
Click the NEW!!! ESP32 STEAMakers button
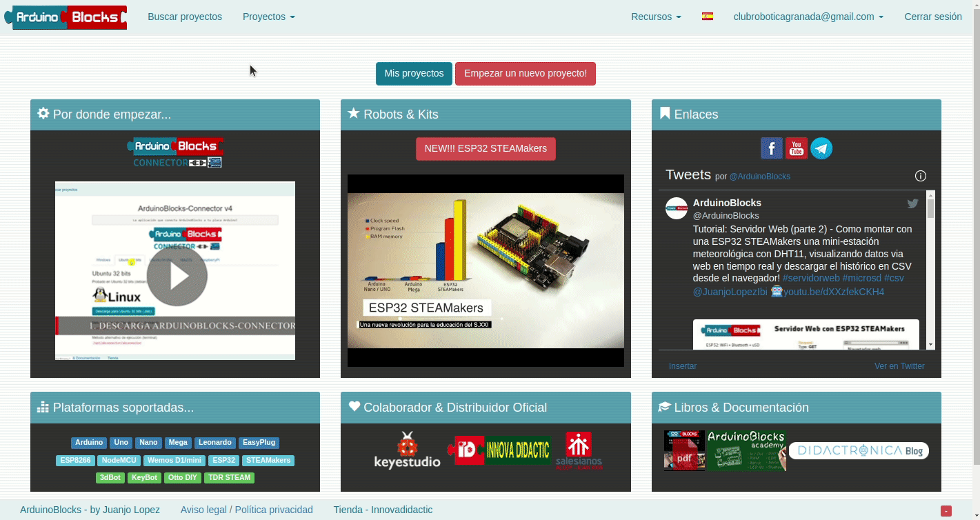coord(486,148)
